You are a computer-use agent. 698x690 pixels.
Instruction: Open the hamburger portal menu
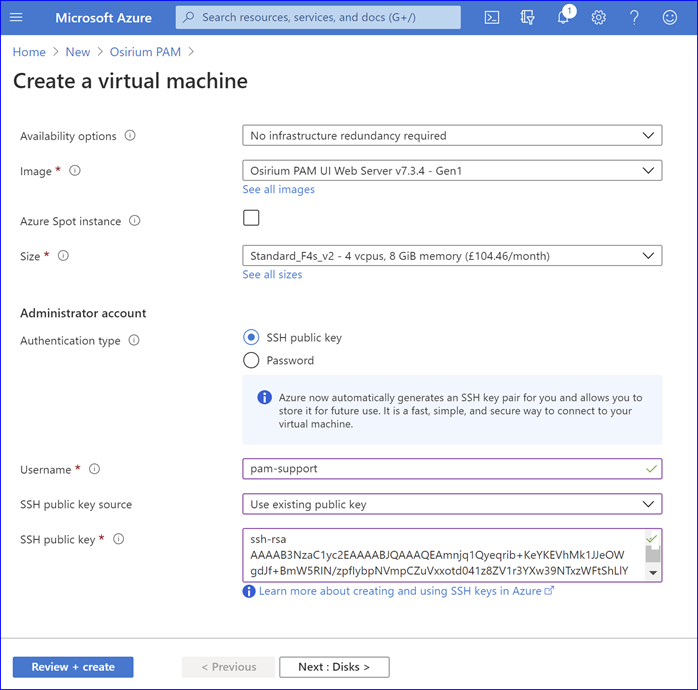coord(16,17)
